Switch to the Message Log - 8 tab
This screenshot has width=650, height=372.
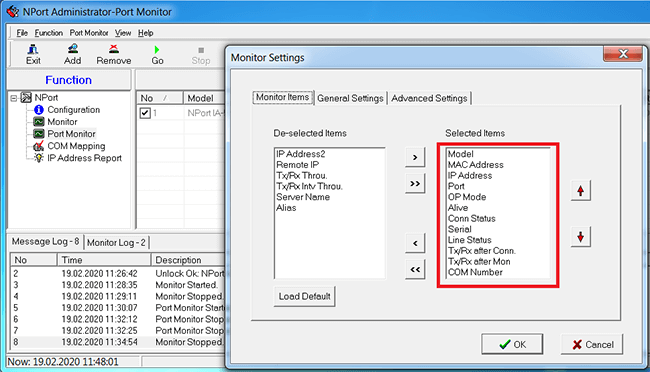45,241
